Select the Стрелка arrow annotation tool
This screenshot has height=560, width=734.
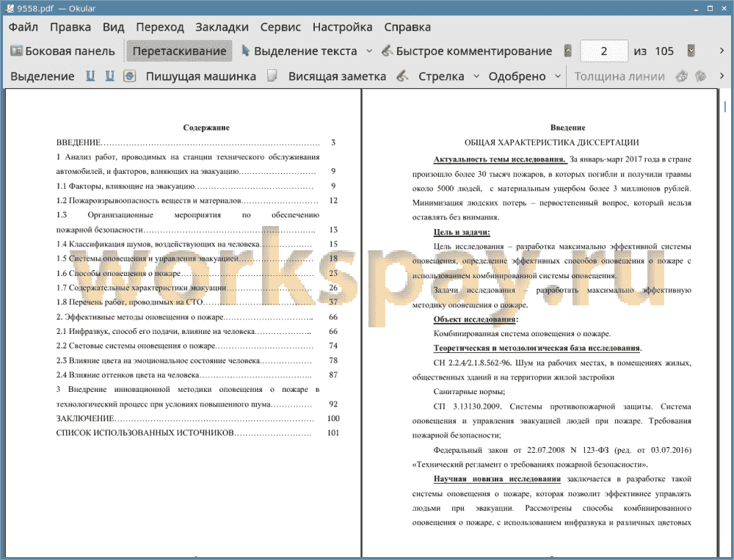click(441, 76)
